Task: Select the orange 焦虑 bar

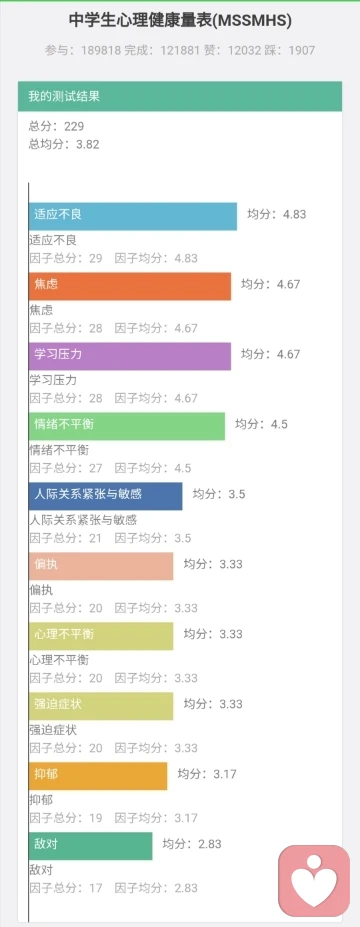Action: pyautogui.click(x=130, y=286)
